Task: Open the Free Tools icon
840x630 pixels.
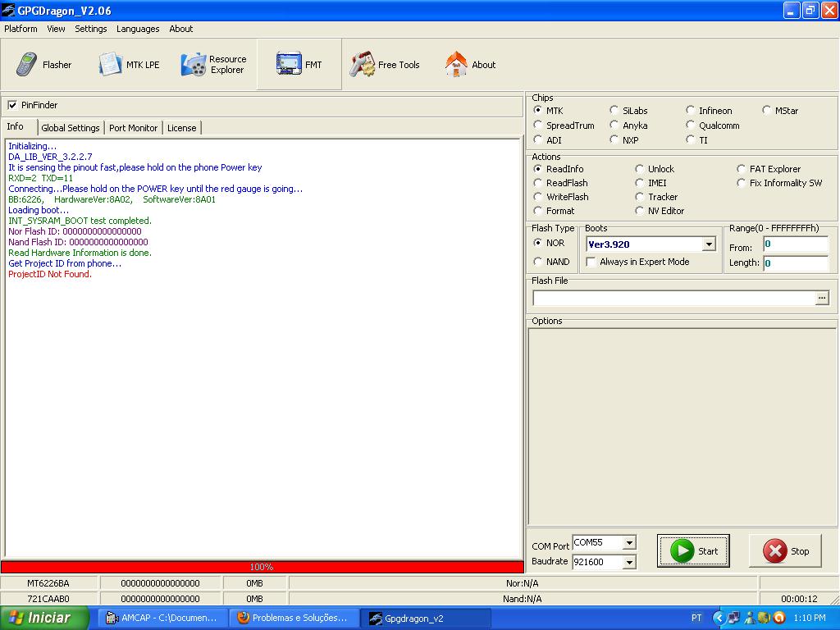Action: point(362,65)
